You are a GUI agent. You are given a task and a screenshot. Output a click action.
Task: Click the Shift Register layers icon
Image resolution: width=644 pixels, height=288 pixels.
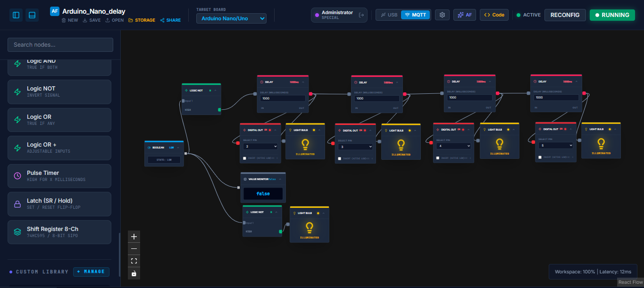click(x=17, y=232)
